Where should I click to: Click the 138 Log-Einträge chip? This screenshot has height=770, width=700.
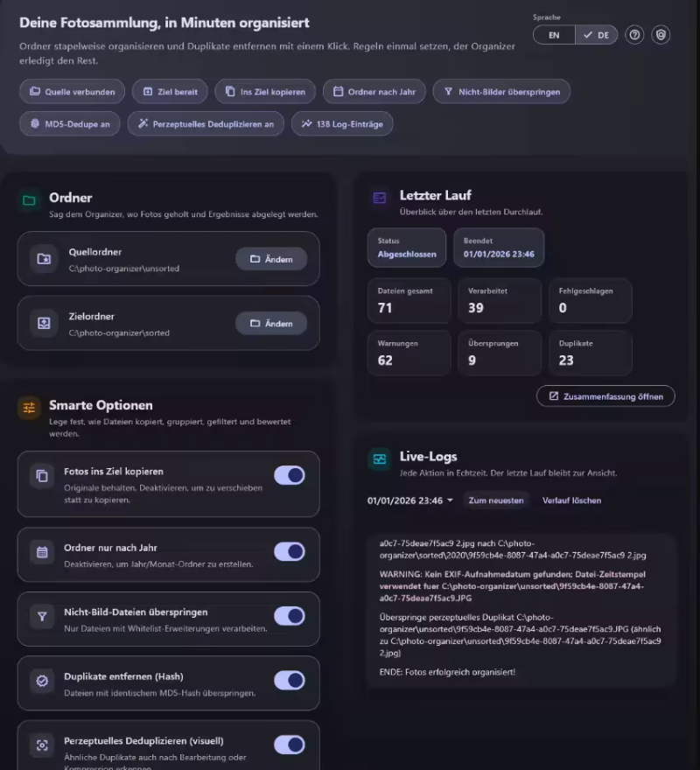(342, 124)
